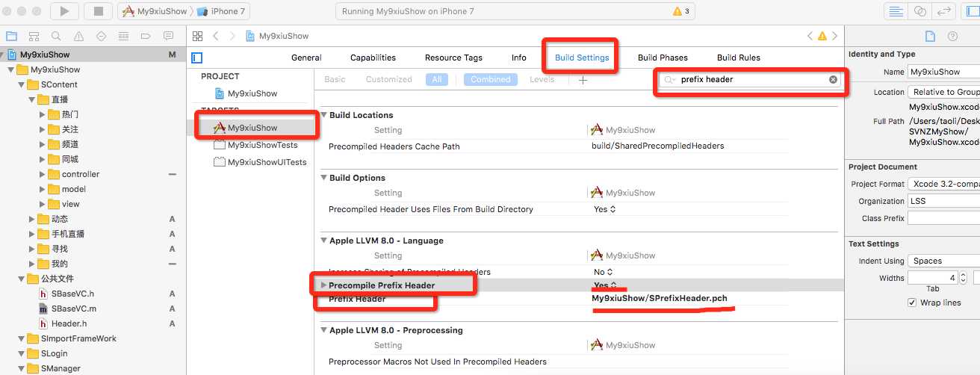Run the project with the Play button

(64, 11)
